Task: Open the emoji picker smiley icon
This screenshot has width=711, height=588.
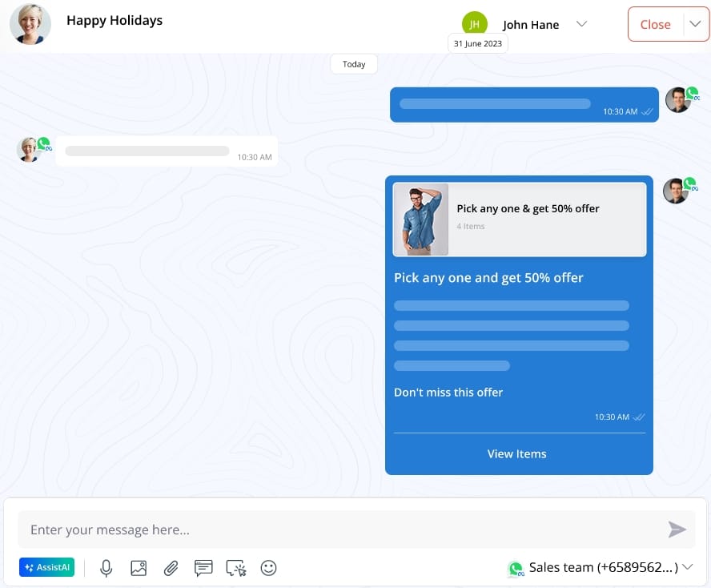Action: pyautogui.click(x=268, y=568)
